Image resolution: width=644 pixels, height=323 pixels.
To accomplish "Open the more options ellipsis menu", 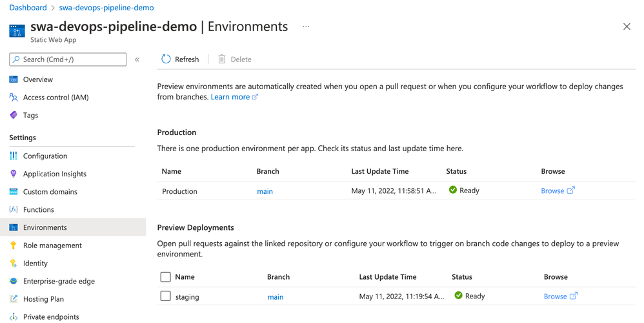I will point(306,27).
